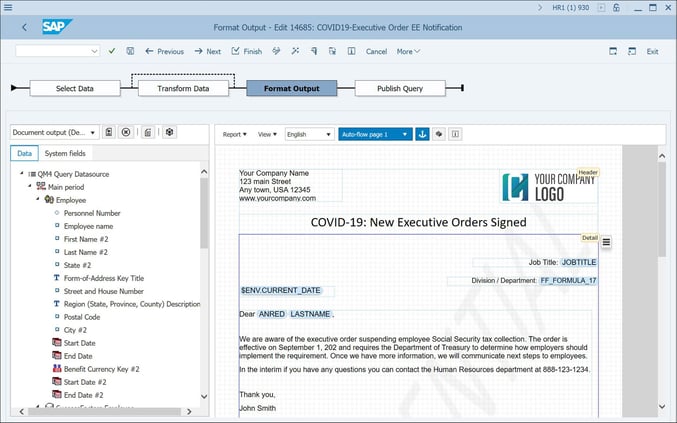
Task: Click Cancel in the toolbar
Action: tap(376, 51)
